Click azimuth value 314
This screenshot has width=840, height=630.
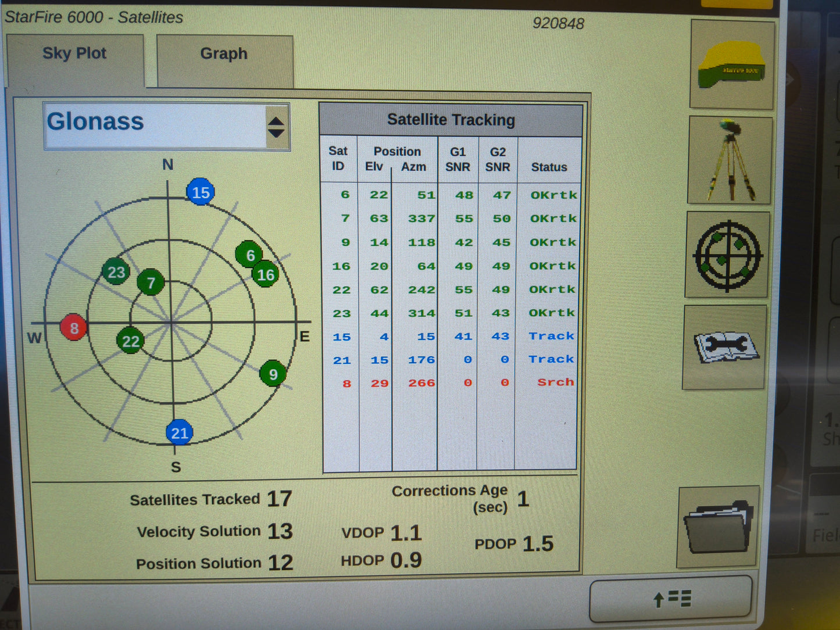[x=421, y=313]
